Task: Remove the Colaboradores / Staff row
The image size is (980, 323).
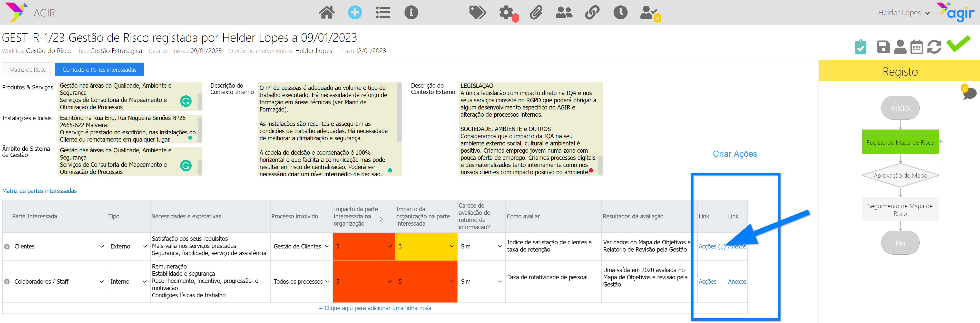Action: point(7,281)
